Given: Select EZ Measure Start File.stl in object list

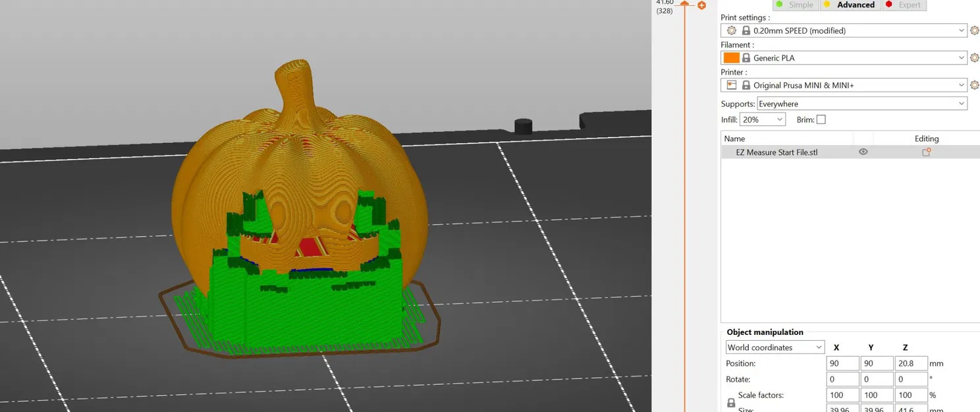Looking at the screenshot, I should point(777,152).
